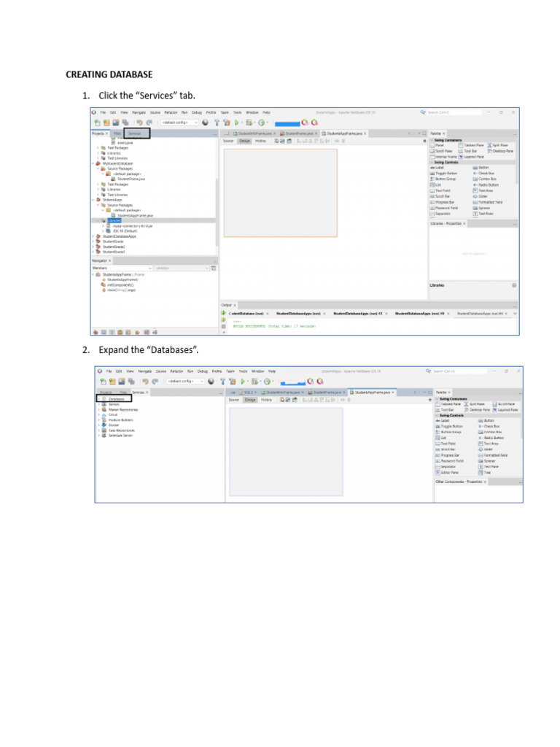
Task: Click Clean and Build icon in step 1 toolbar
Action: pyautogui.click(x=227, y=123)
